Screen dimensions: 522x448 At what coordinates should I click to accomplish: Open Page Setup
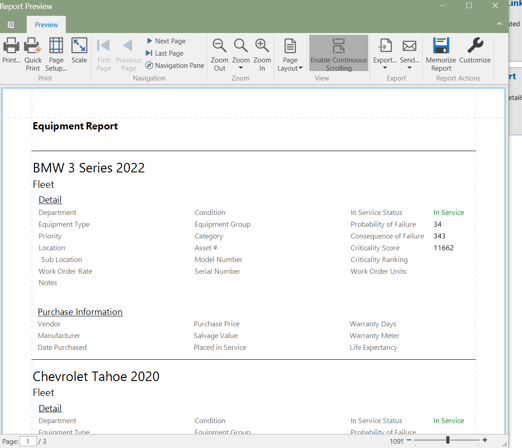(56, 54)
